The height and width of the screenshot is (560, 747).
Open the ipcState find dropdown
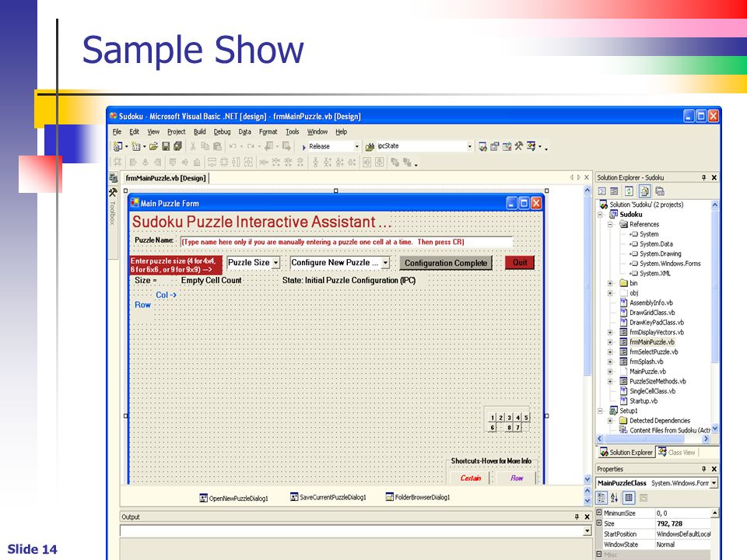pos(469,147)
